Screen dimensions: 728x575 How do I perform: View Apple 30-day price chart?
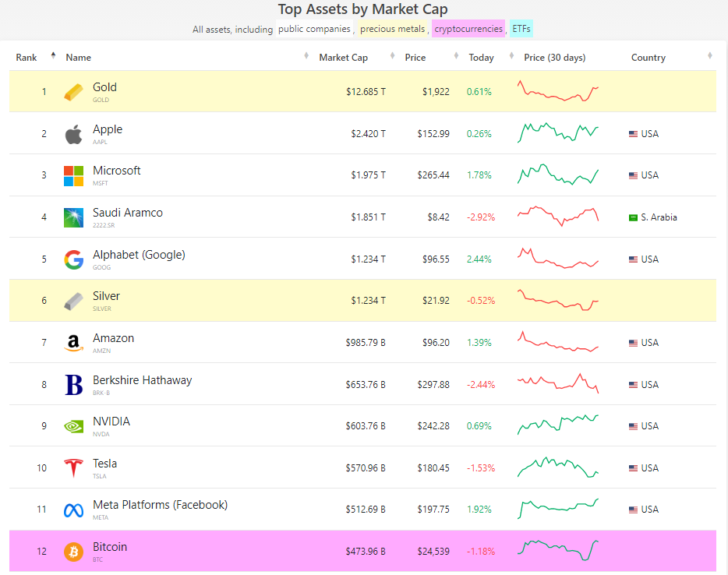pos(558,132)
